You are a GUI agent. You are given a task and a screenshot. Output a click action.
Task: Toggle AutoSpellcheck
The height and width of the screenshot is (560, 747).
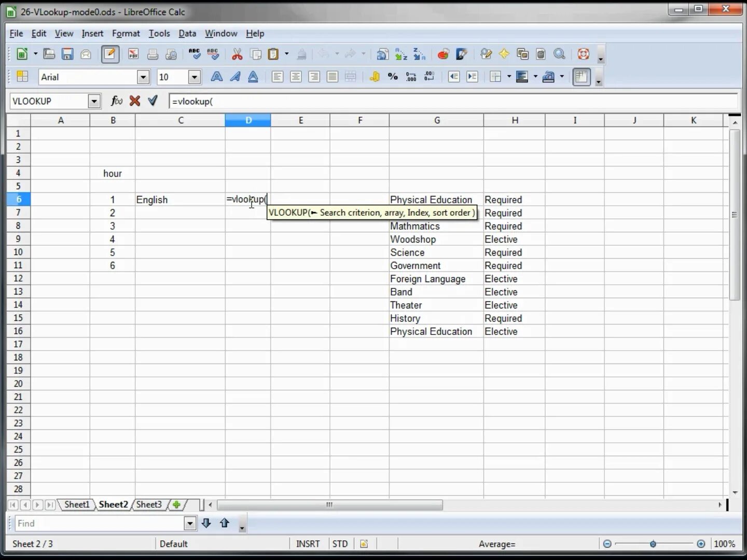pyautogui.click(x=213, y=54)
